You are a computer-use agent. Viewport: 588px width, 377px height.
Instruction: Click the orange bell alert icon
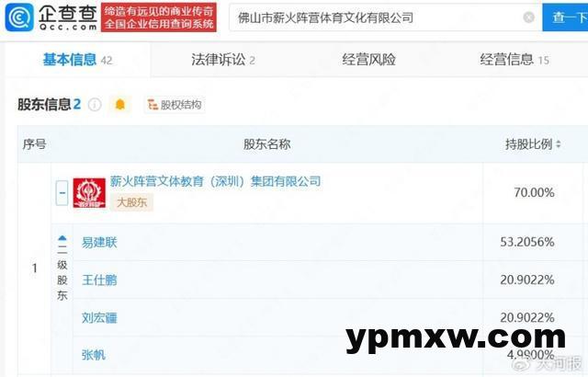coord(120,104)
